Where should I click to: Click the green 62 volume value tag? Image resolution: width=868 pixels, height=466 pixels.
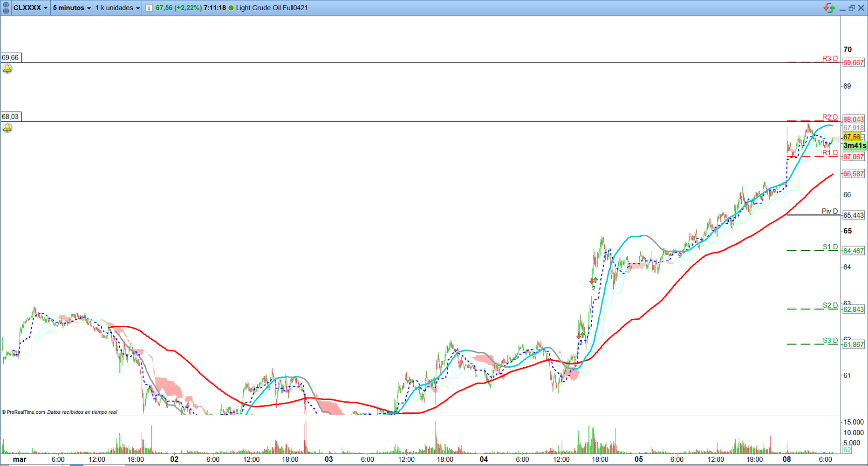847,450
